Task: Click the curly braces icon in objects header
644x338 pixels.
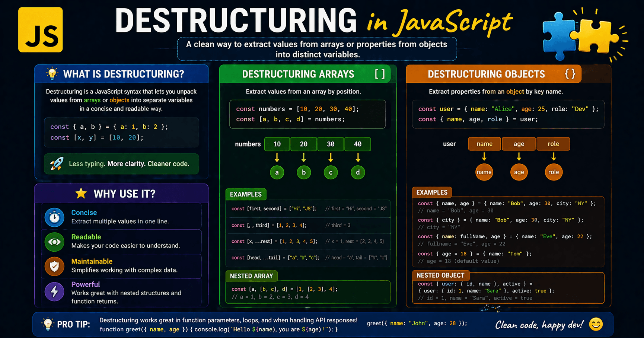Action: [570, 74]
